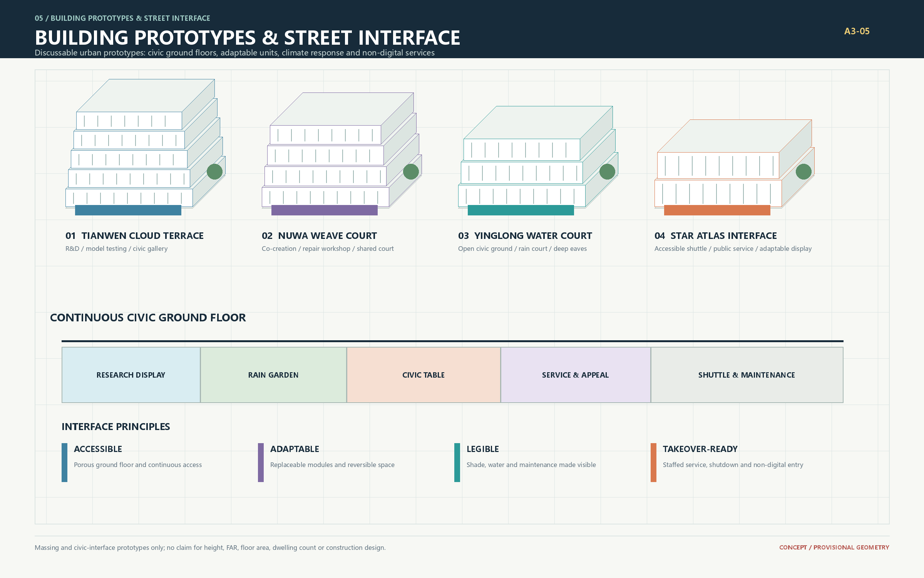Click the orange marker beside TAKEOVER-READY
Screen dimensions: 924x578
pos(653,462)
